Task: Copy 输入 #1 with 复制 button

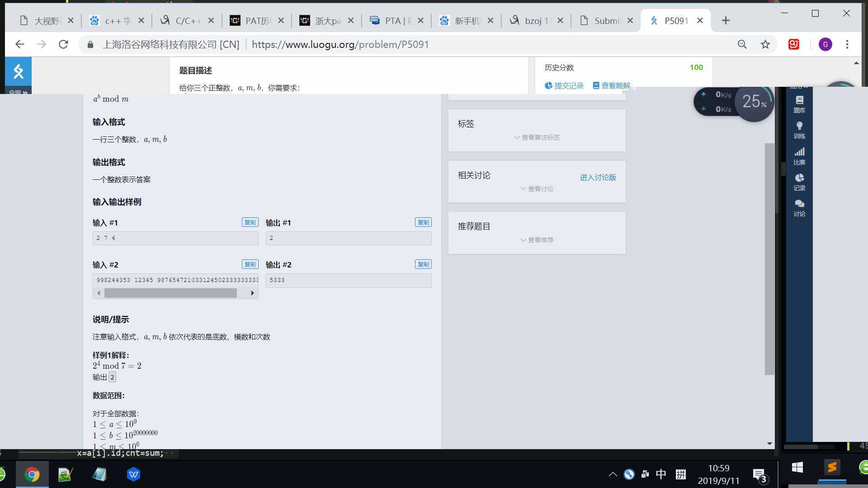Action: click(x=250, y=222)
